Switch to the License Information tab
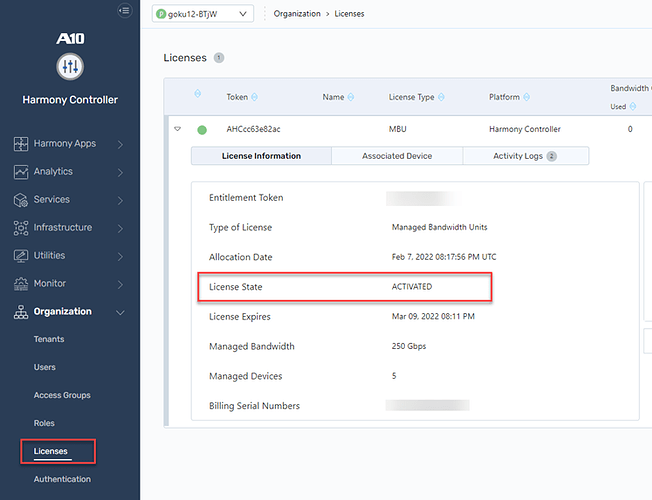Image resolution: width=652 pixels, height=500 pixels. point(261,156)
